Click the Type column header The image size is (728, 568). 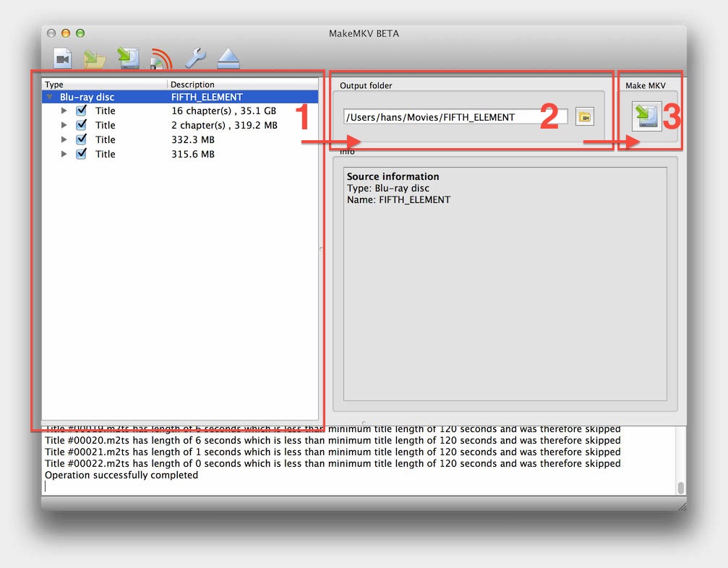104,85
